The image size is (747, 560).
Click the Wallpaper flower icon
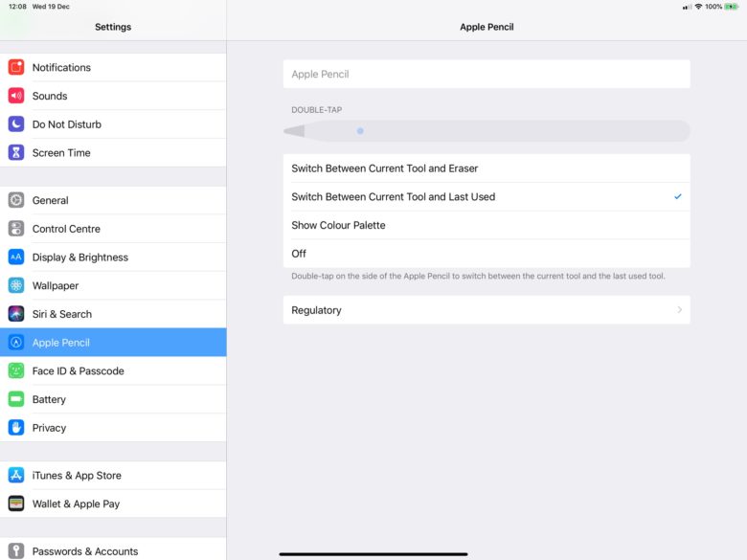(16, 285)
